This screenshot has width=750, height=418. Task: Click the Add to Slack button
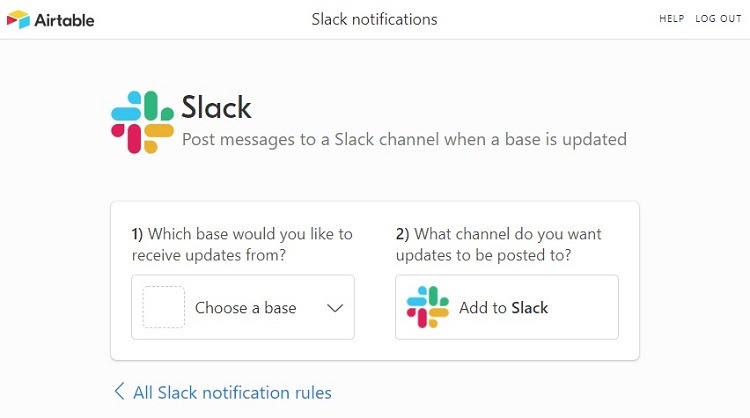[x=507, y=307]
